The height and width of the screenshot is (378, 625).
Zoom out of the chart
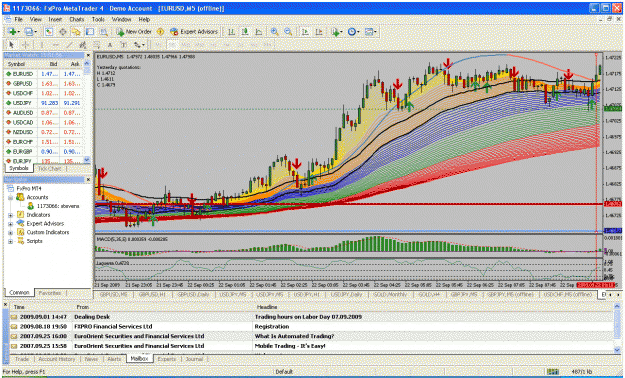pos(288,32)
